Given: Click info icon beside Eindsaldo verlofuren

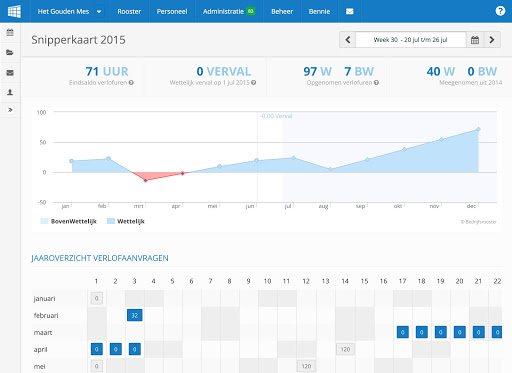Looking at the screenshot, I should click(x=131, y=82).
